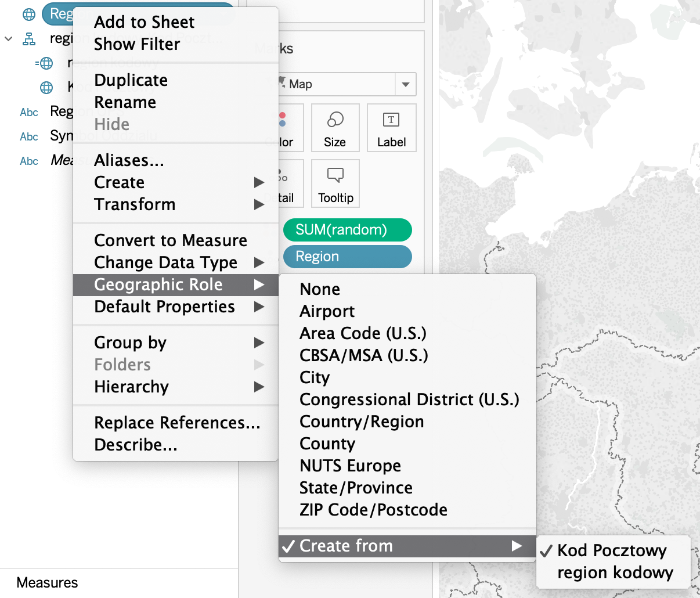Click the Color marks button
This screenshot has width=700, height=598.
[284, 128]
